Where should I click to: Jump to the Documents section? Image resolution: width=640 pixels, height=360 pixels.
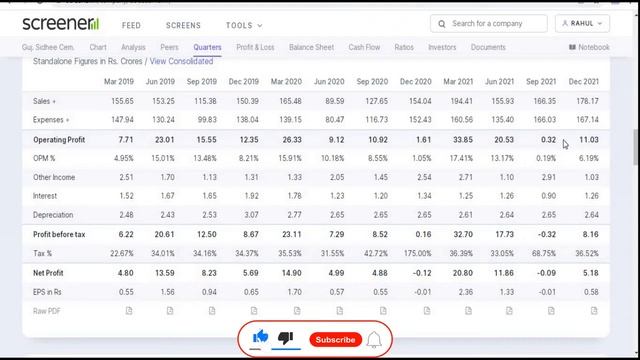[x=488, y=47]
